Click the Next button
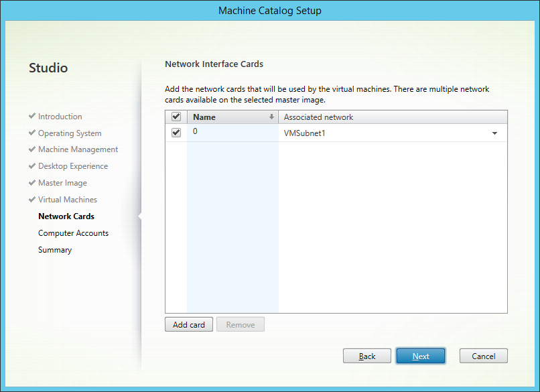This screenshot has height=392, width=540. [421, 356]
